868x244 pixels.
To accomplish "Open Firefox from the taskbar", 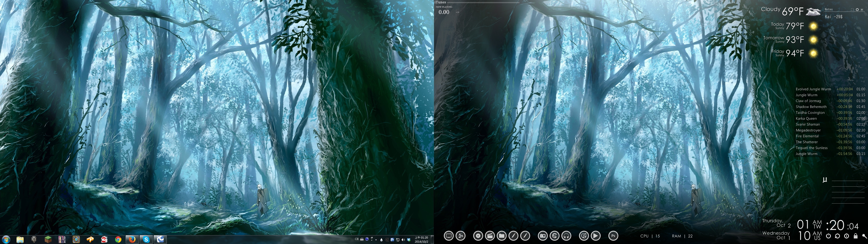I will coord(132,239).
